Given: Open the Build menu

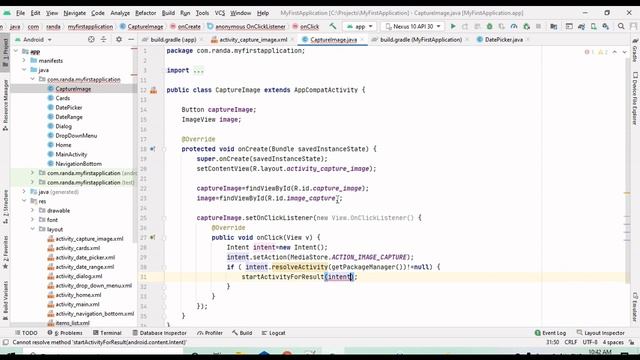Looking at the screenshot, I should (x=168, y=13).
